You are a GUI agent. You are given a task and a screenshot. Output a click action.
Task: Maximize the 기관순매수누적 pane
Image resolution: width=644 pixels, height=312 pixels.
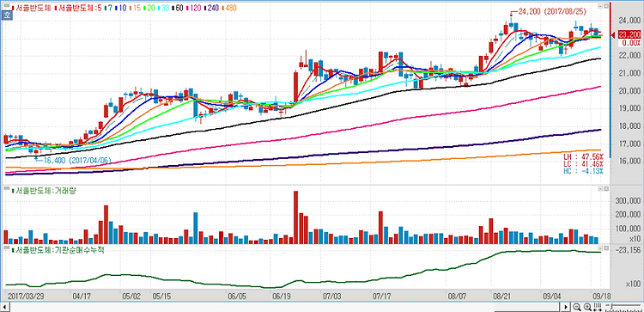click(x=606, y=248)
